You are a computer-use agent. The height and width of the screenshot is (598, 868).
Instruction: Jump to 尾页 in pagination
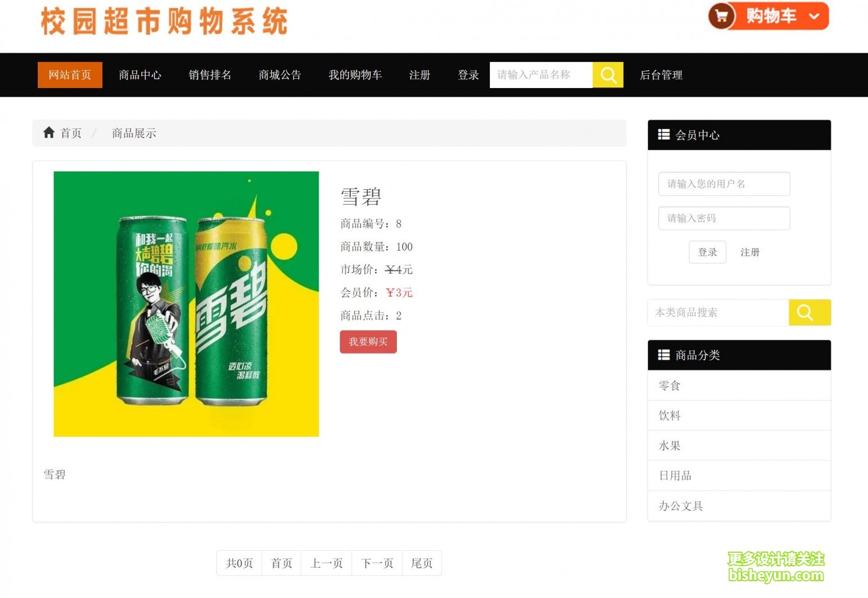click(x=422, y=563)
